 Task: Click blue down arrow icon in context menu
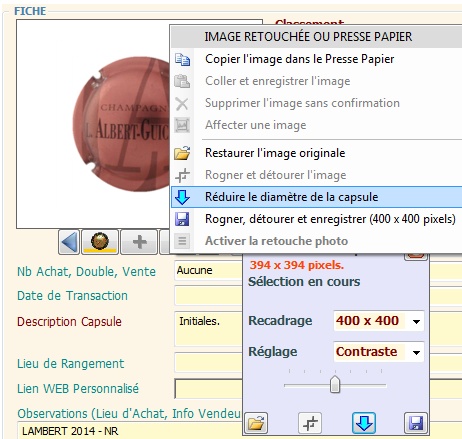coord(182,197)
